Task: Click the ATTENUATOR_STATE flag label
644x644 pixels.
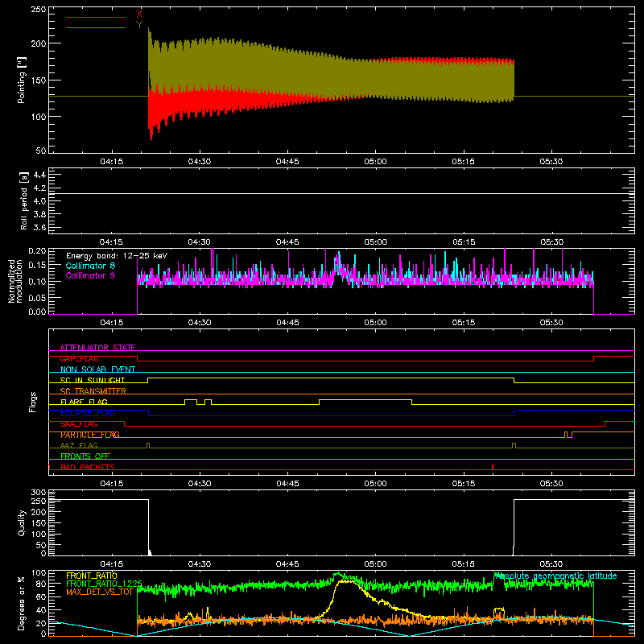Action: (x=97, y=348)
